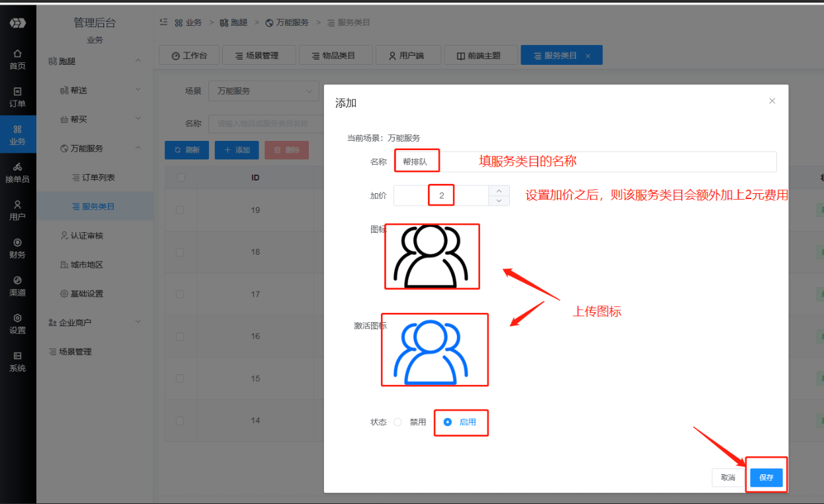Screen dimensions: 824x504
Task: Switch to the 场景管理 tab
Action: click(257, 56)
